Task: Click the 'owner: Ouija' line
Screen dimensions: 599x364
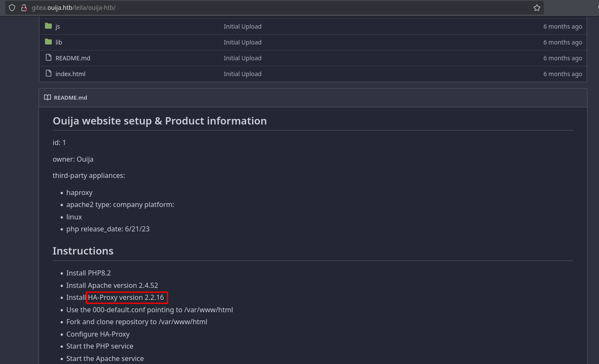Action: pyautogui.click(x=73, y=159)
